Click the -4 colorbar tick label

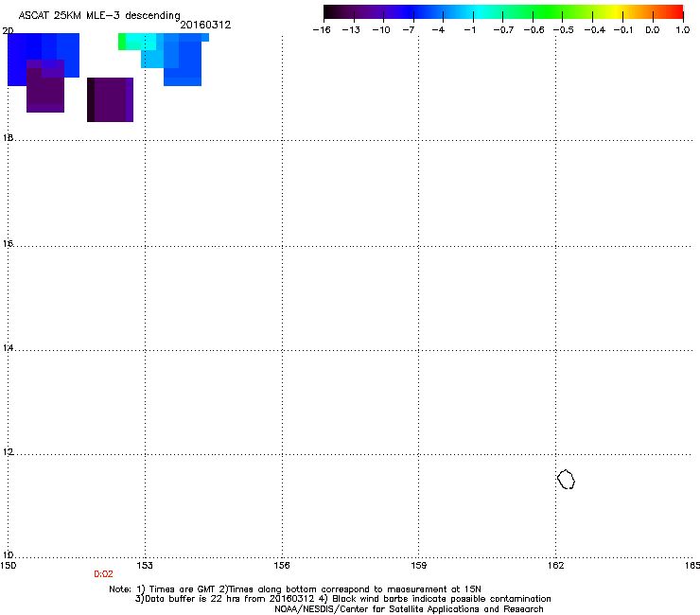tap(438, 30)
